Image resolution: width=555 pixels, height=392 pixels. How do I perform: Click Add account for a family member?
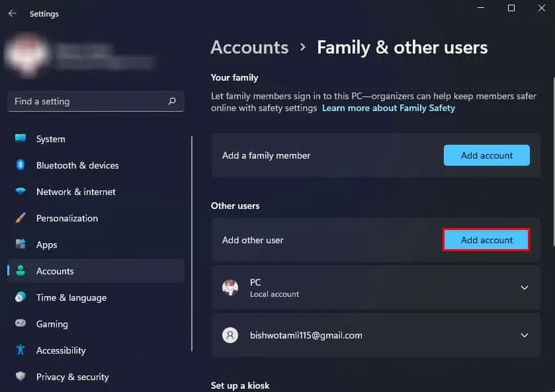point(486,155)
